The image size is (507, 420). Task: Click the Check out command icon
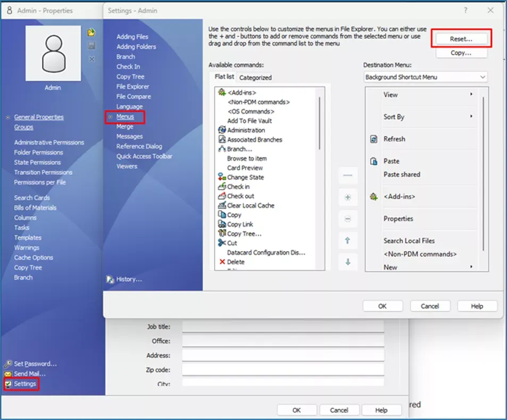pyautogui.click(x=222, y=196)
